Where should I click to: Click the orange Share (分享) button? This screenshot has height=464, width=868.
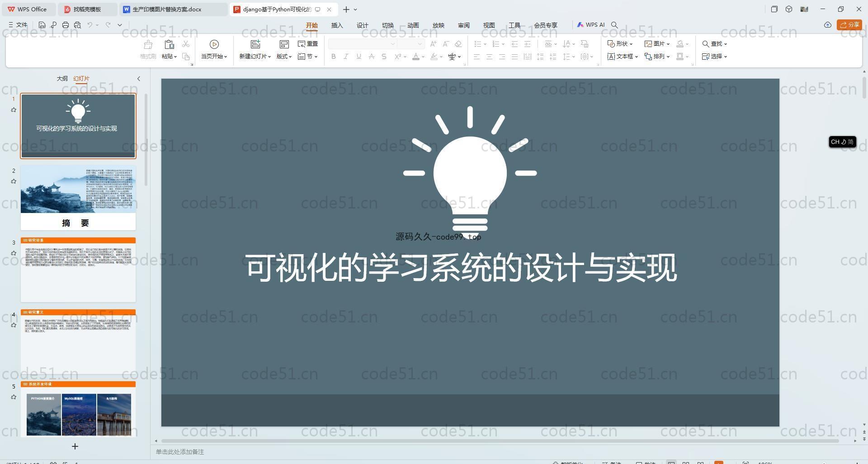click(x=849, y=25)
